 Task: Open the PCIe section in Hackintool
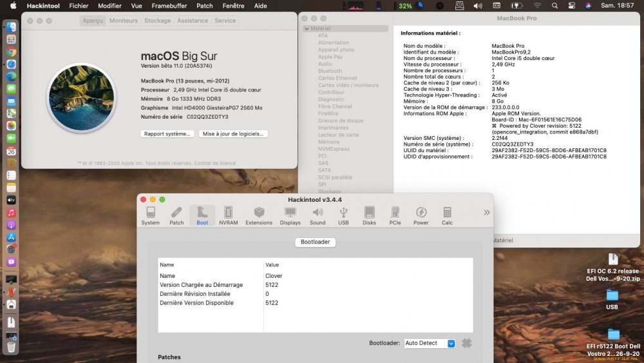(x=395, y=216)
